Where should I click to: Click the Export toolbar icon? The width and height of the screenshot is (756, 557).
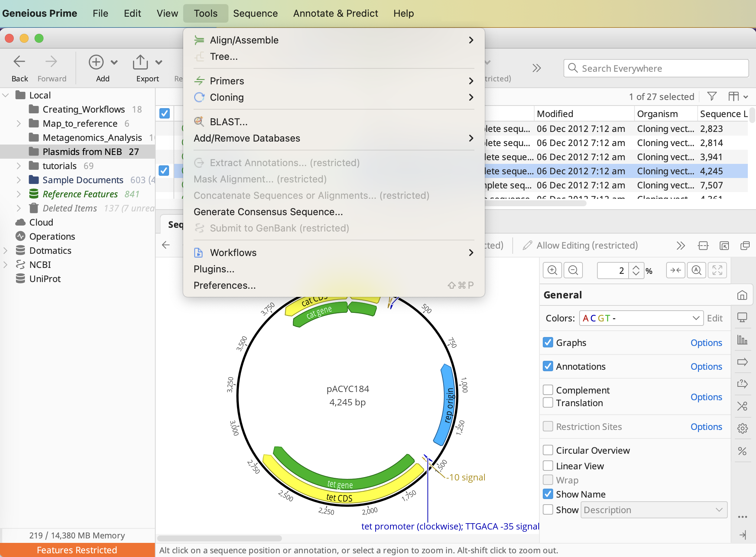point(140,62)
